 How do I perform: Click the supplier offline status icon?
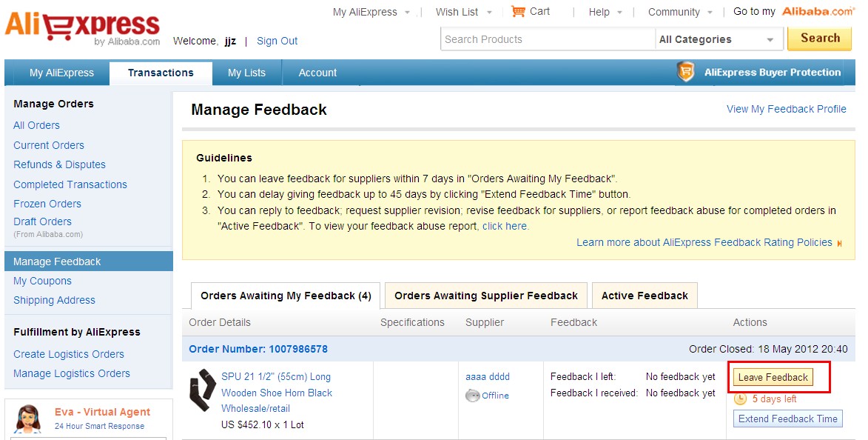472,396
